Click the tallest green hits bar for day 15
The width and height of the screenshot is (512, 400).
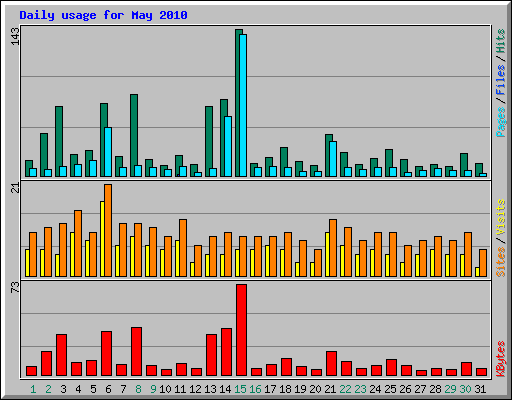238,103
